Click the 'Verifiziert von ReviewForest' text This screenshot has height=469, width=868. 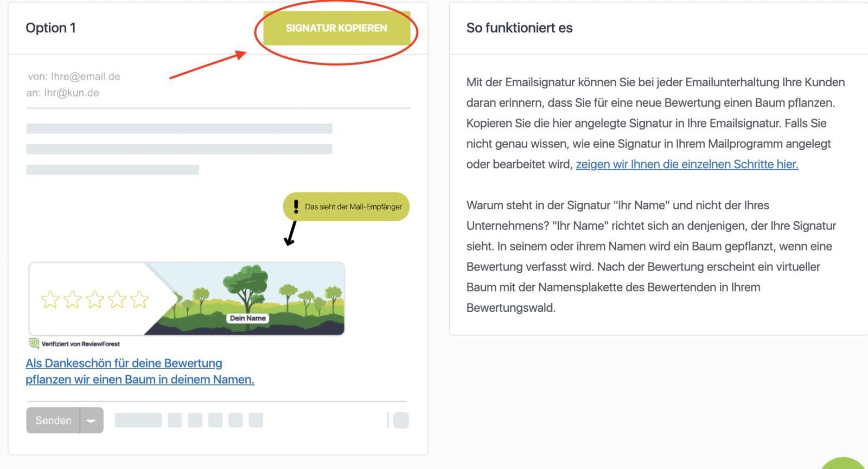(x=80, y=344)
